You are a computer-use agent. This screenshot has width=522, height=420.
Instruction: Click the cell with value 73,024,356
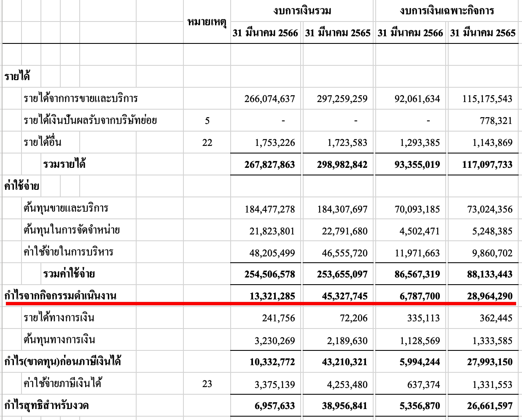click(x=490, y=209)
